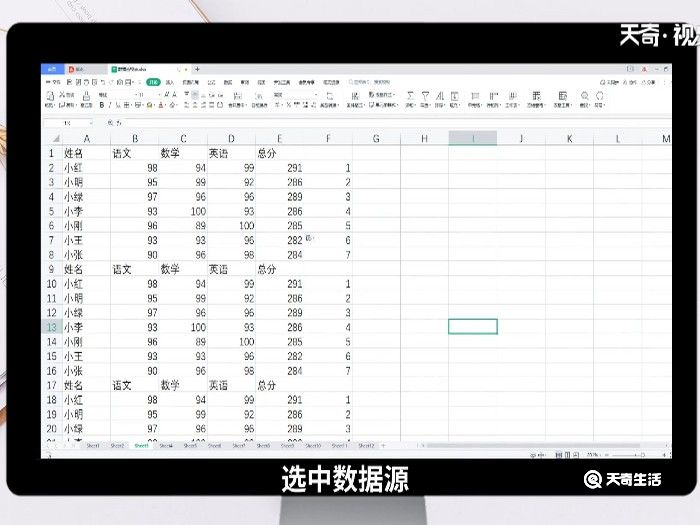Click the AutoSum sigma icon
The height and width of the screenshot is (525, 700).
[x=410, y=96]
